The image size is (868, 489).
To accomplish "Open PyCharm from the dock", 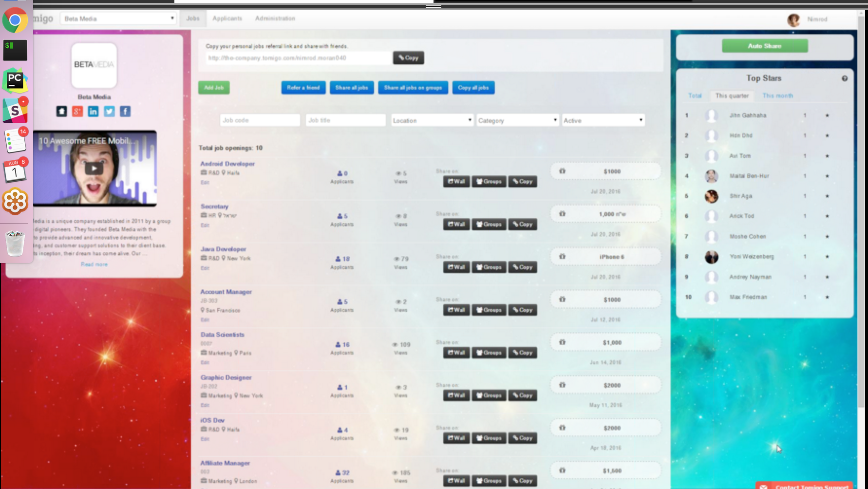I will (x=15, y=80).
